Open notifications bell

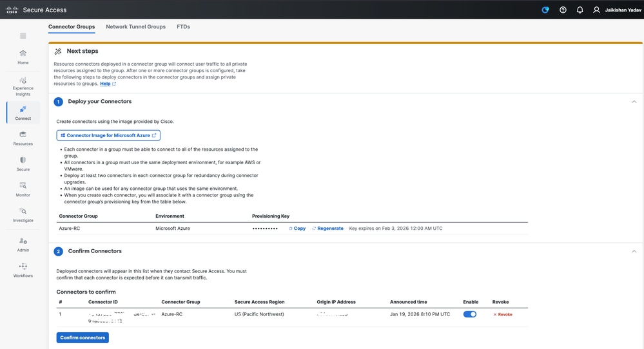click(580, 10)
